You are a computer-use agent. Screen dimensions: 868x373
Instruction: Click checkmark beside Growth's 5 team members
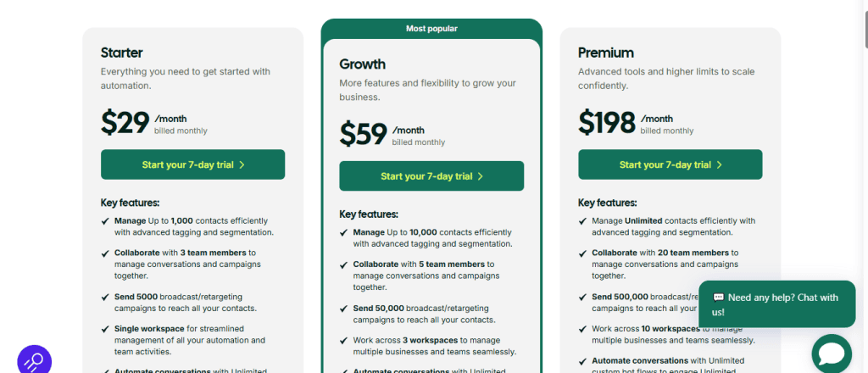pyautogui.click(x=344, y=264)
